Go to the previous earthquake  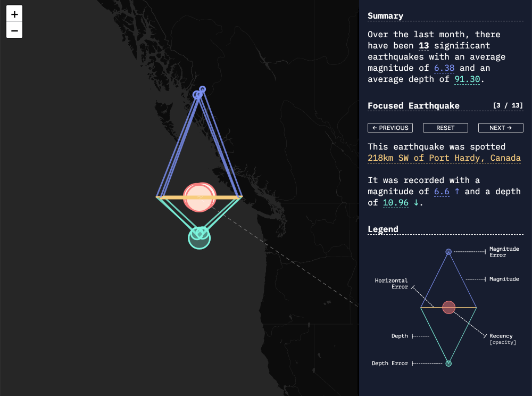[390, 128]
